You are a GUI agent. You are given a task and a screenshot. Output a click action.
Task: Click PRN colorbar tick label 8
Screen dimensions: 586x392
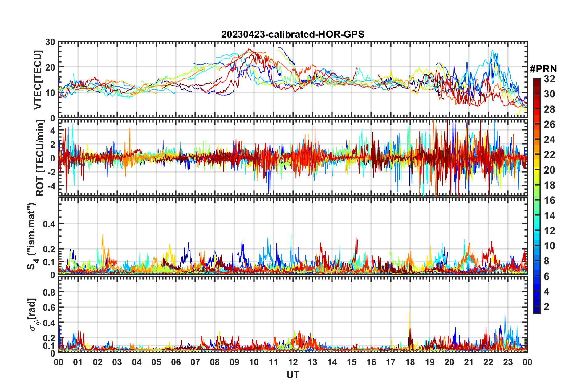tap(547, 261)
